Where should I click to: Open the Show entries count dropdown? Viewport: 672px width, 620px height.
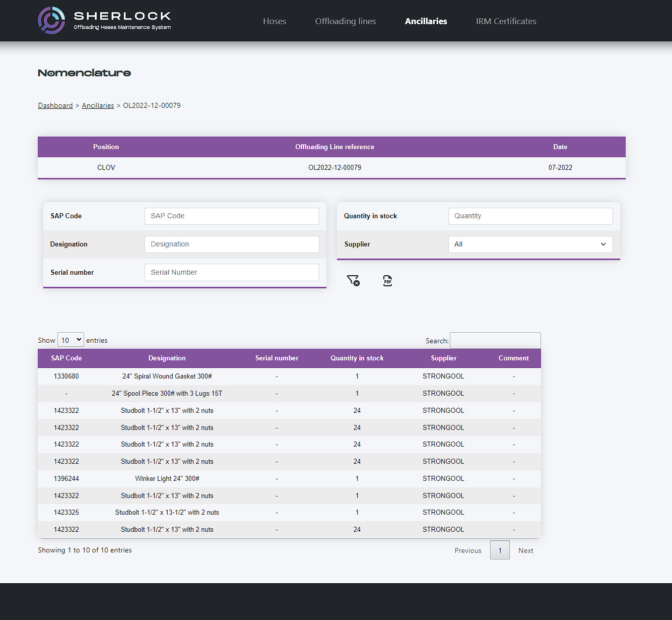pyautogui.click(x=71, y=340)
